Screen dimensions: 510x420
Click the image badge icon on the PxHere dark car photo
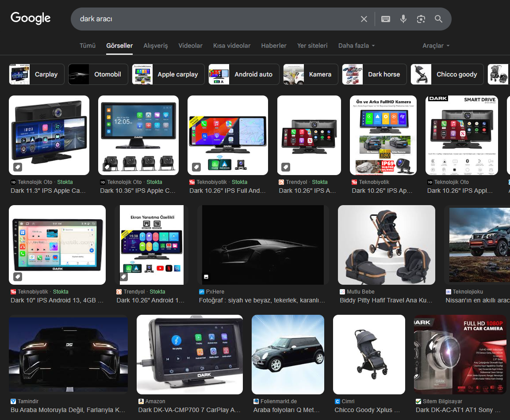206,277
